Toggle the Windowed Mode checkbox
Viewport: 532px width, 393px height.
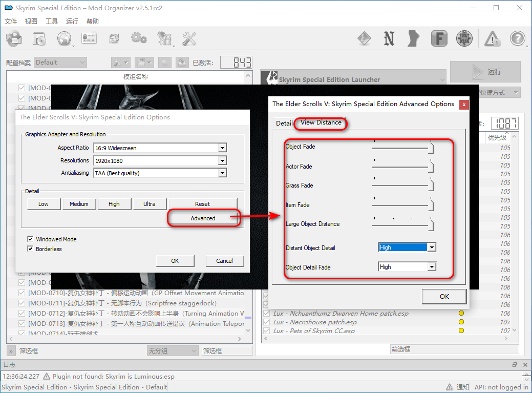coord(31,239)
